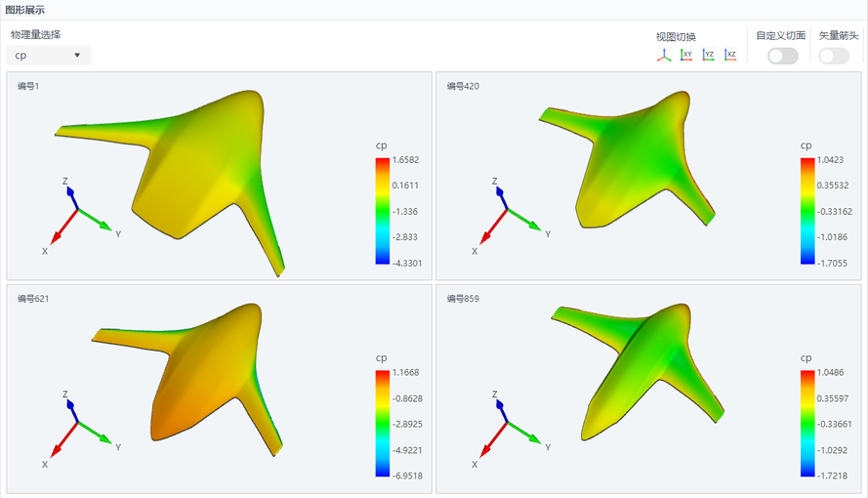Enable the 矢量箭头 toggle switch
Viewport: 868px width, 498px height.
(834, 56)
